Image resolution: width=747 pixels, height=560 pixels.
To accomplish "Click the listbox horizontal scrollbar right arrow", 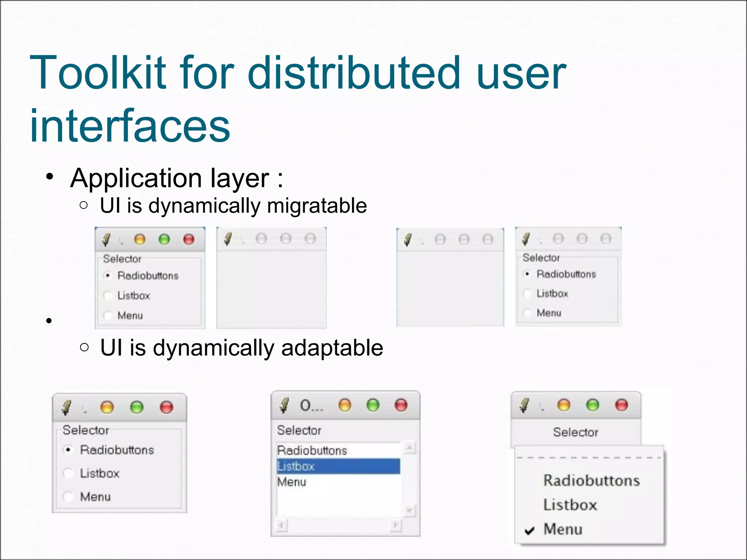I will click(x=395, y=525).
